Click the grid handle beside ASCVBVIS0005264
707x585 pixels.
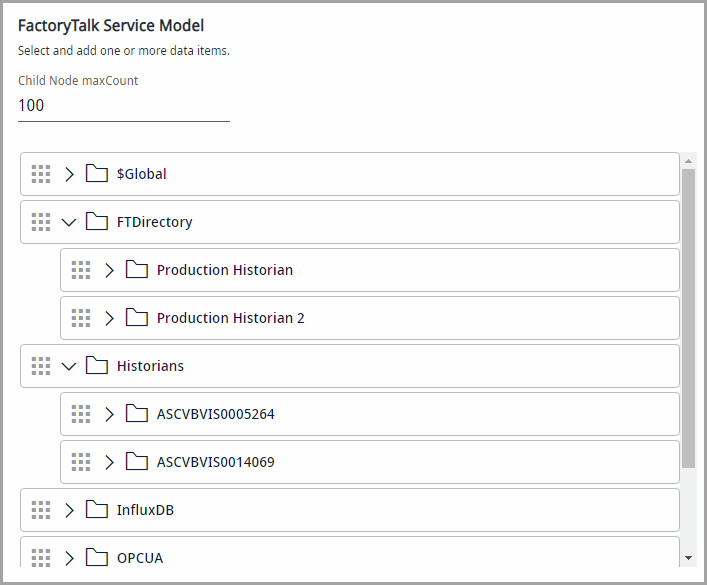pyautogui.click(x=81, y=414)
